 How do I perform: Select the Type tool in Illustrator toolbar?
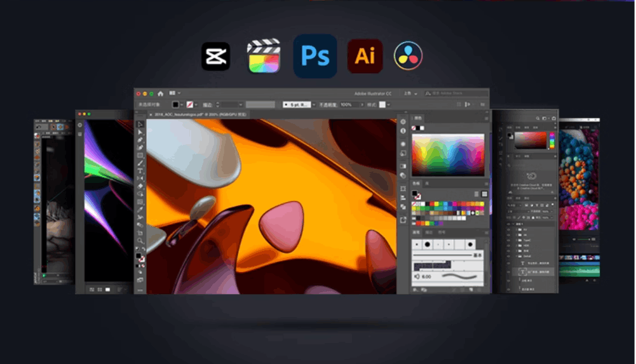(140, 171)
